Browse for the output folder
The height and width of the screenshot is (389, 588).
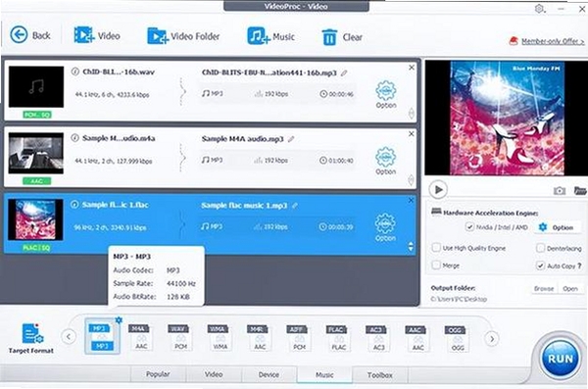(544, 288)
